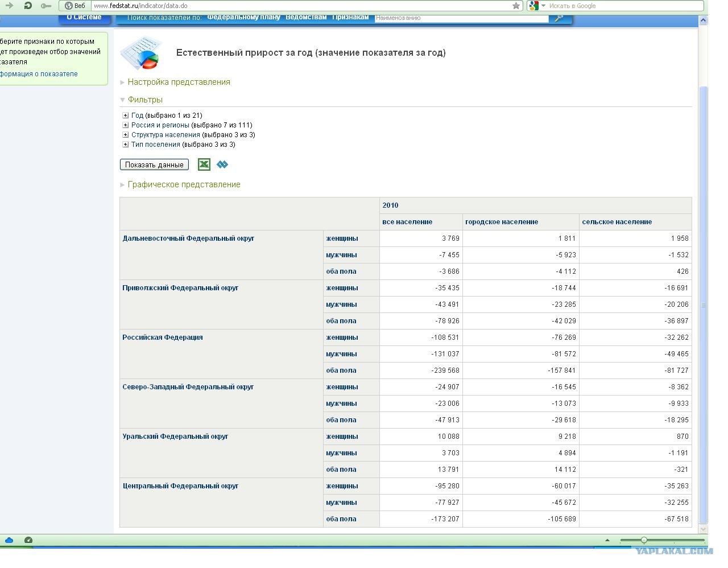Open the Графическое представление section
The height and width of the screenshot is (568, 728).
pyautogui.click(x=184, y=184)
